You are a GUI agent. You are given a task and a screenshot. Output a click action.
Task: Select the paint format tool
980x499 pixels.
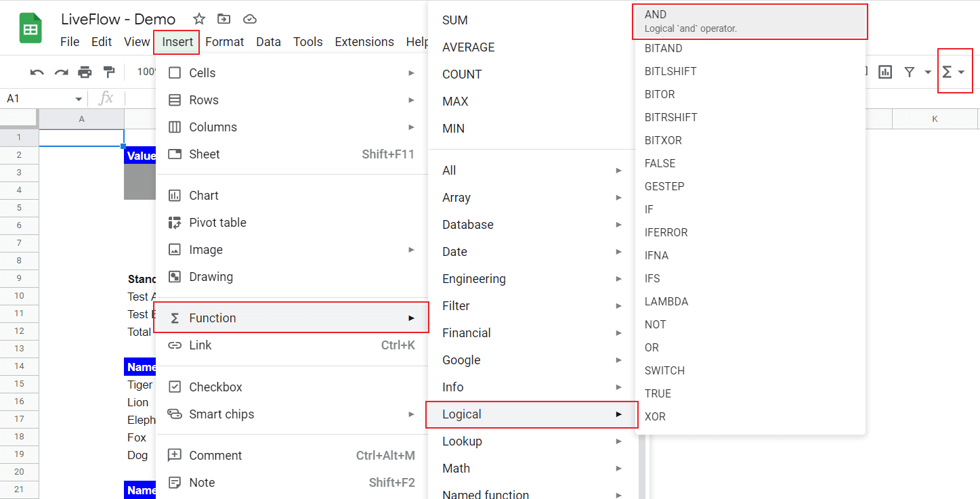tap(108, 72)
